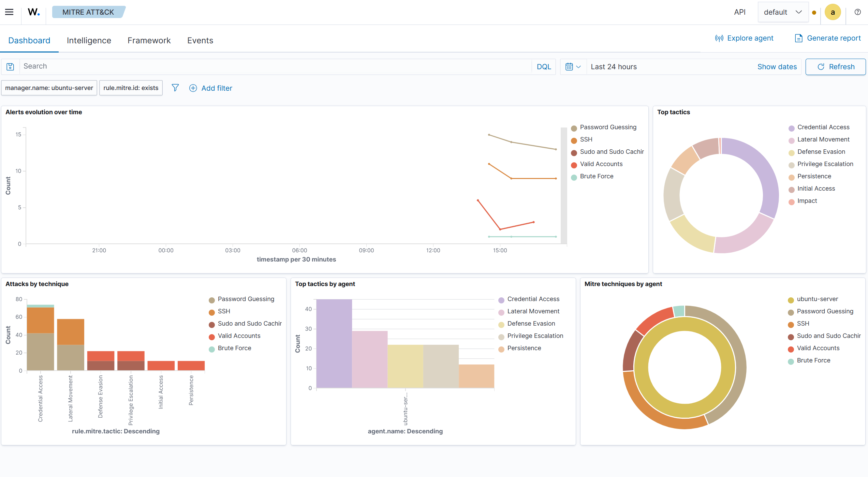Image resolution: width=868 pixels, height=477 pixels.
Task: Toggle Brute Force in Alerts evolution legend
Action: 597,176
